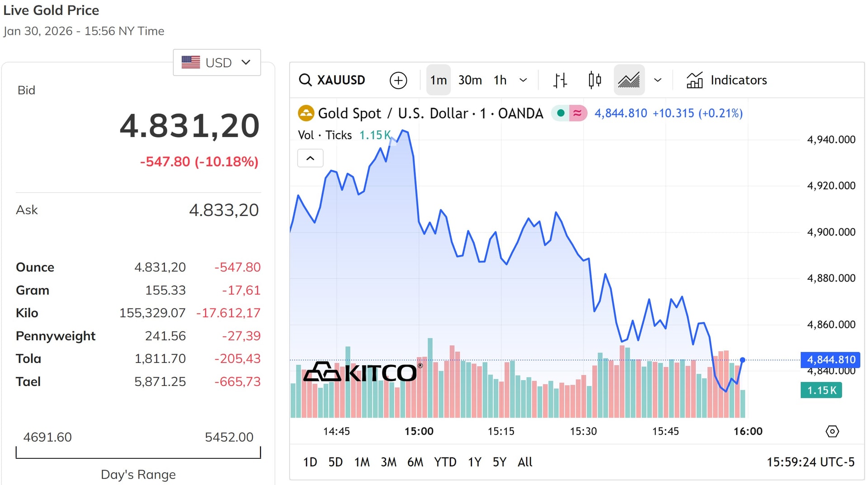Viewport: 868px width, 485px height.
Task: Toggle the green market status dot
Action: click(561, 113)
